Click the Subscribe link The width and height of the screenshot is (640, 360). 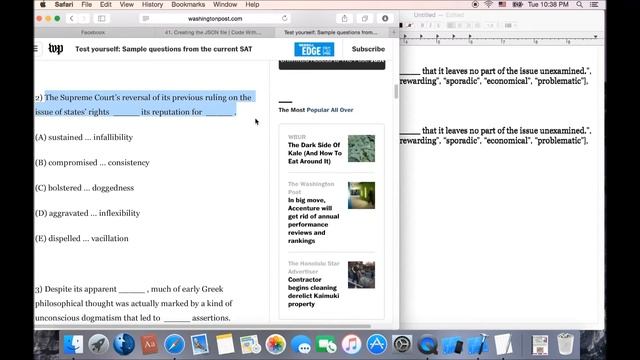click(x=368, y=49)
